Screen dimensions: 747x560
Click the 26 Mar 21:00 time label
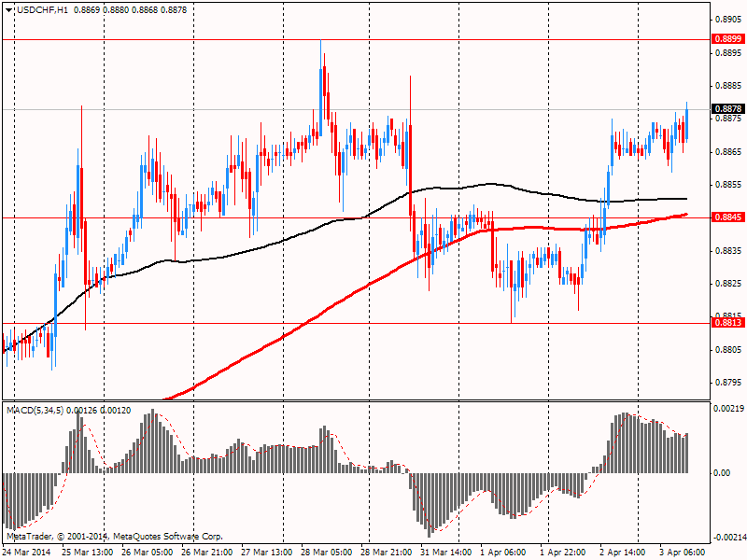coord(206,553)
